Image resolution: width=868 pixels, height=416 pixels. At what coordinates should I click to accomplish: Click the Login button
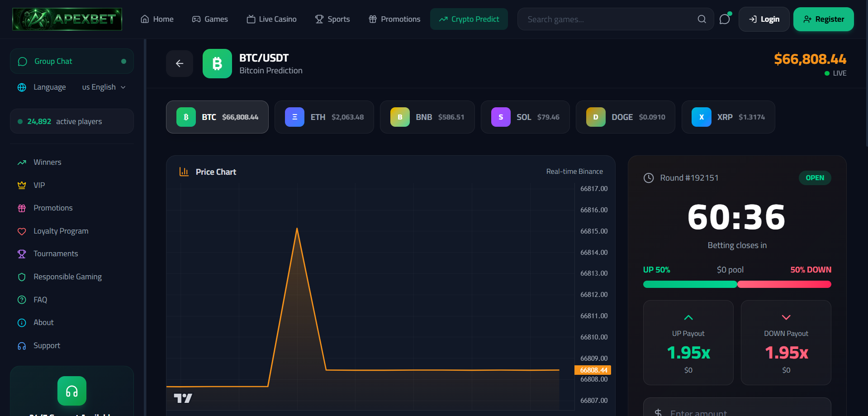point(764,19)
